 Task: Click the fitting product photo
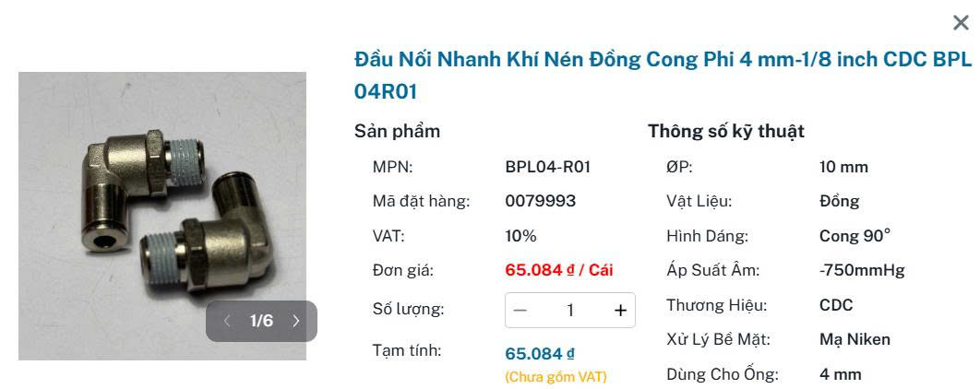[162, 216]
